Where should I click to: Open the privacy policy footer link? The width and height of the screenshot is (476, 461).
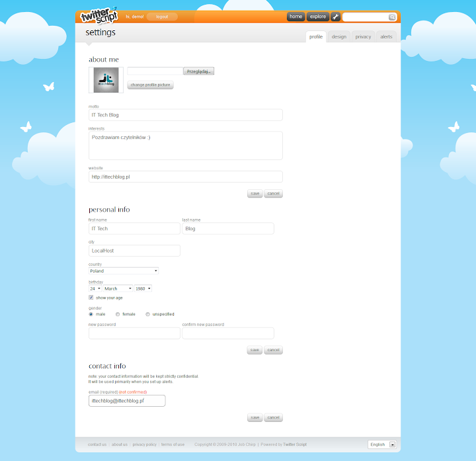(x=145, y=444)
